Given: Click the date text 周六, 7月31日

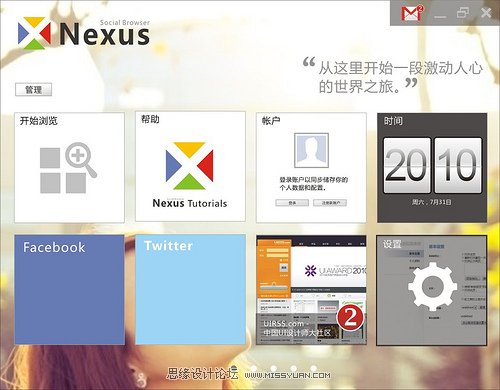Looking at the screenshot, I should (x=432, y=202).
